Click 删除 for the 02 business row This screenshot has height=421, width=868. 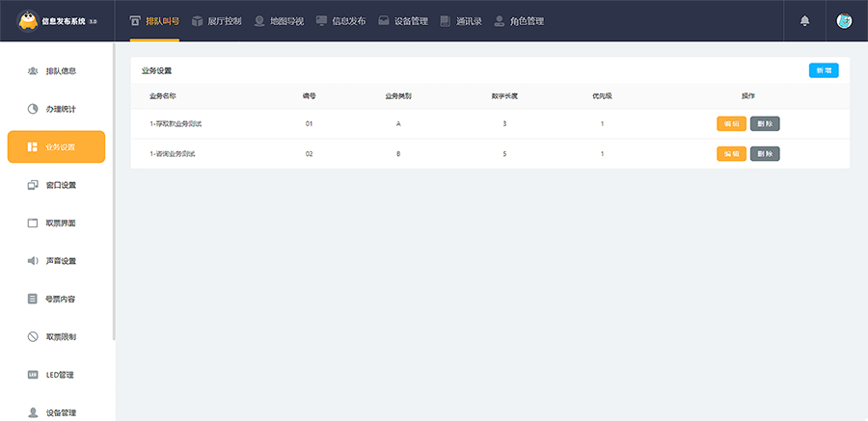point(765,153)
